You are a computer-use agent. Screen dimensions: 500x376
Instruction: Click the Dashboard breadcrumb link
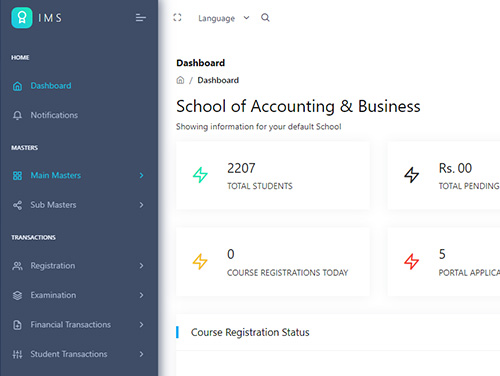[218, 80]
